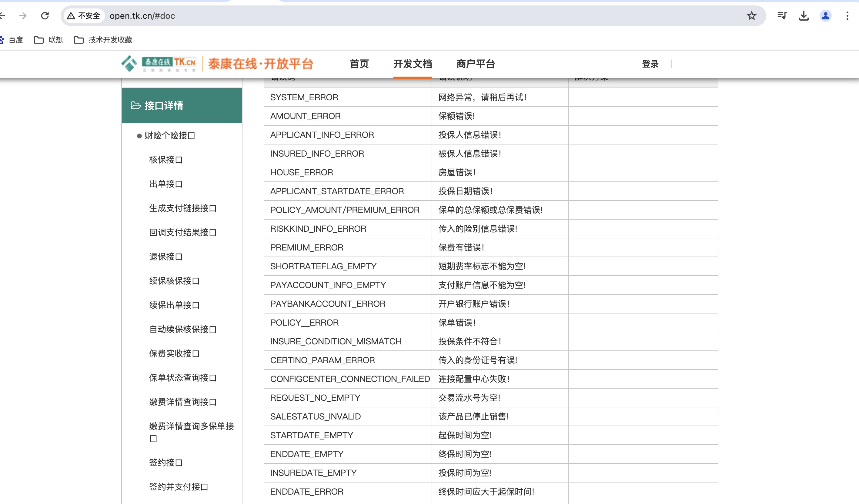Click the CERTINO_PARAM_ERROR code cell
This screenshot has height=504, width=859.
pos(348,360)
